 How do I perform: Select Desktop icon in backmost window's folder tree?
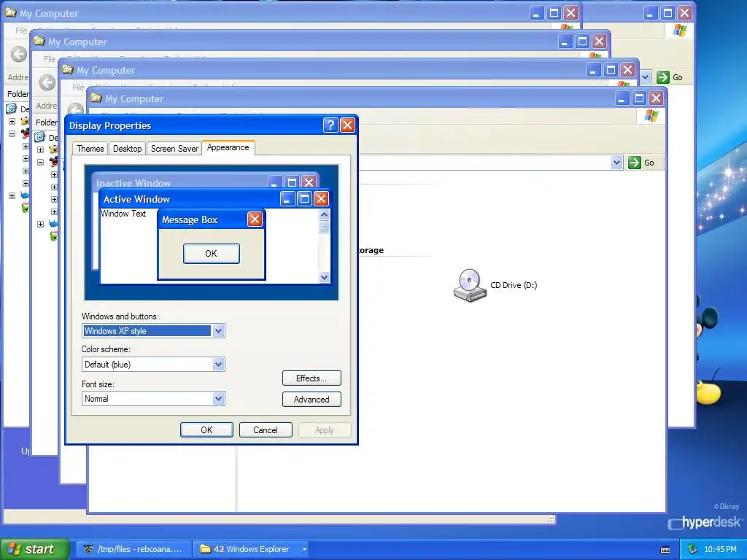pyautogui.click(x=12, y=109)
